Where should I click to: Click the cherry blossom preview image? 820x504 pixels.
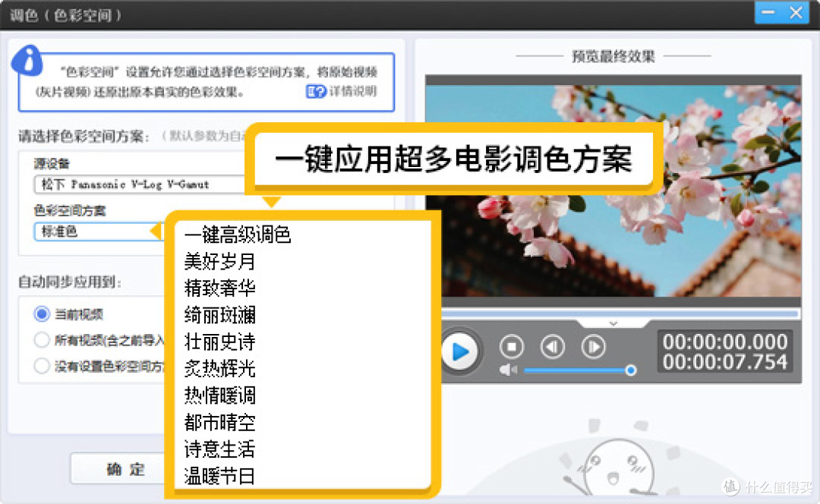click(x=613, y=191)
